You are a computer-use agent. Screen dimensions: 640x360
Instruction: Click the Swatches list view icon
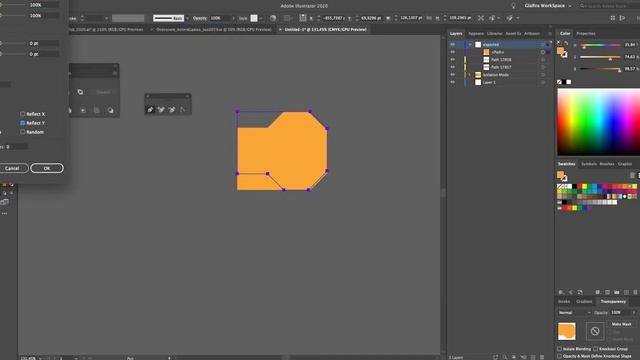click(x=632, y=175)
